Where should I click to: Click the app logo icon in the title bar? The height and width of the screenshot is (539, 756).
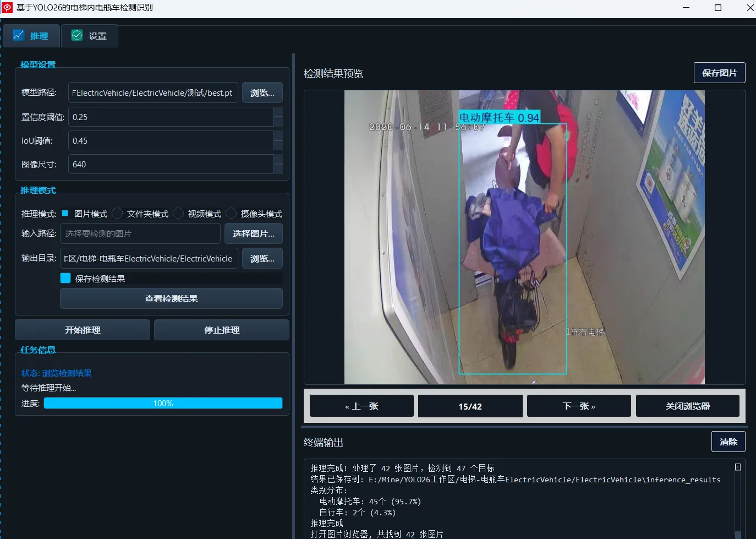point(8,7)
